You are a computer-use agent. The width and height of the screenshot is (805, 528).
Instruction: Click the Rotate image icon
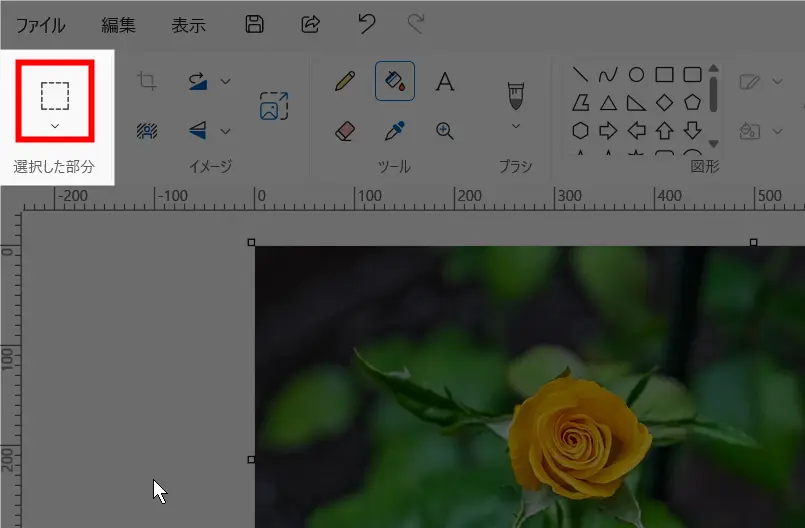(199, 81)
